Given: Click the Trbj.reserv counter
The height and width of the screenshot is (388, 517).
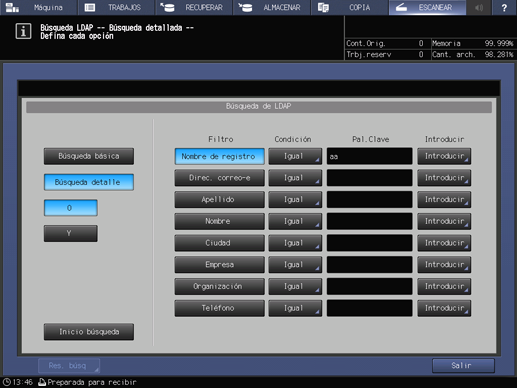Looking at the screenshot, I should 385,54.
